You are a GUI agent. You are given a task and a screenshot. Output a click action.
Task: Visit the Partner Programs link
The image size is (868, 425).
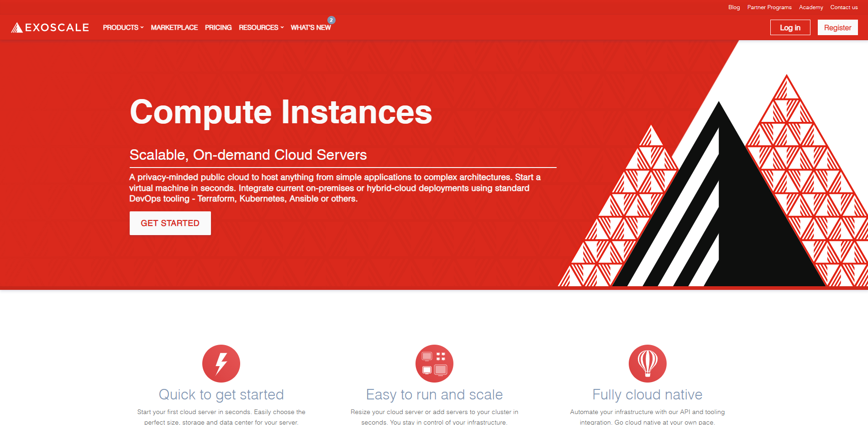(x=769, y=7)
